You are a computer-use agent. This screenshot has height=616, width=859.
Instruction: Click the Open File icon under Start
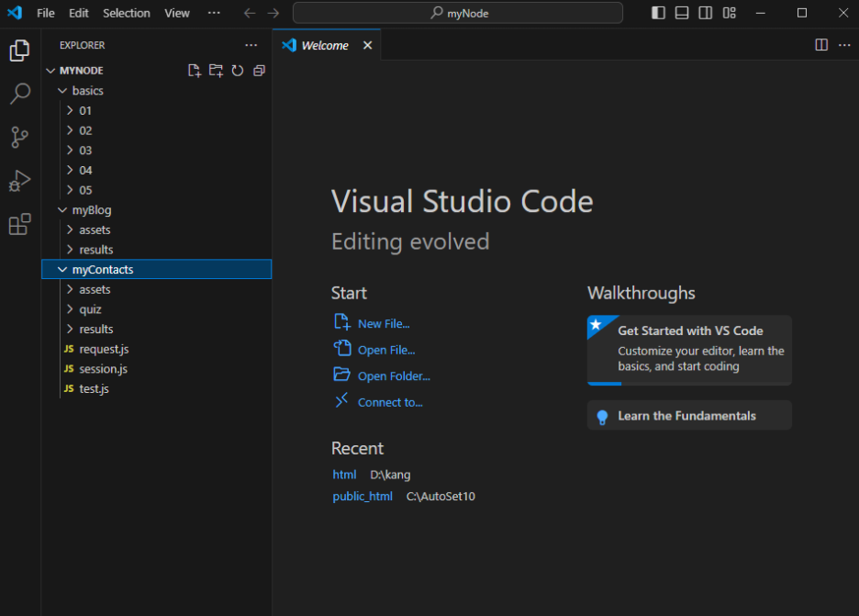pyautogui.click(x=341, y=348)
